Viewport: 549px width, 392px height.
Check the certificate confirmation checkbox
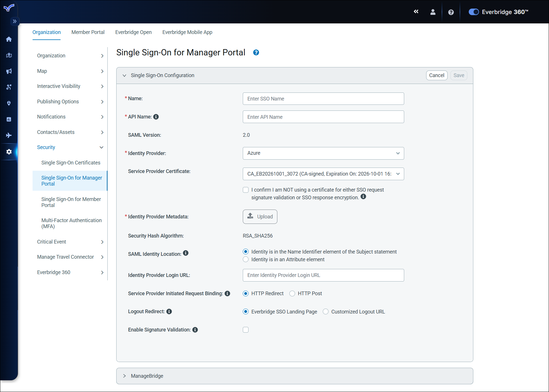pos(245,190)
